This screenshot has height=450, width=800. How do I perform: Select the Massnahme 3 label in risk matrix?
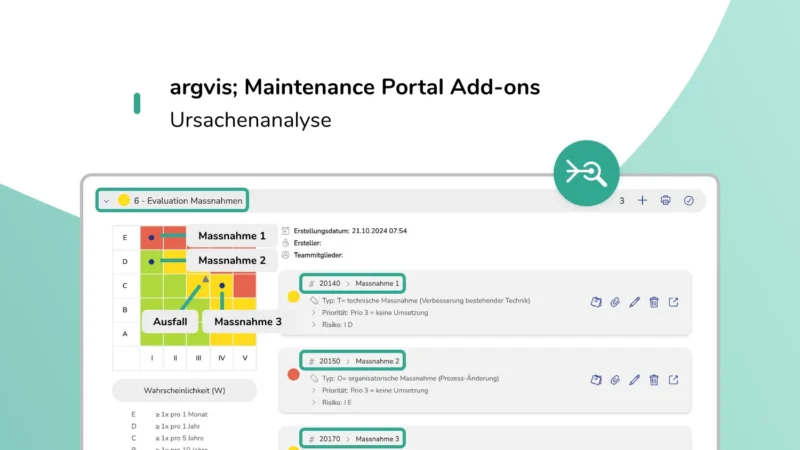tap(247, 321)
